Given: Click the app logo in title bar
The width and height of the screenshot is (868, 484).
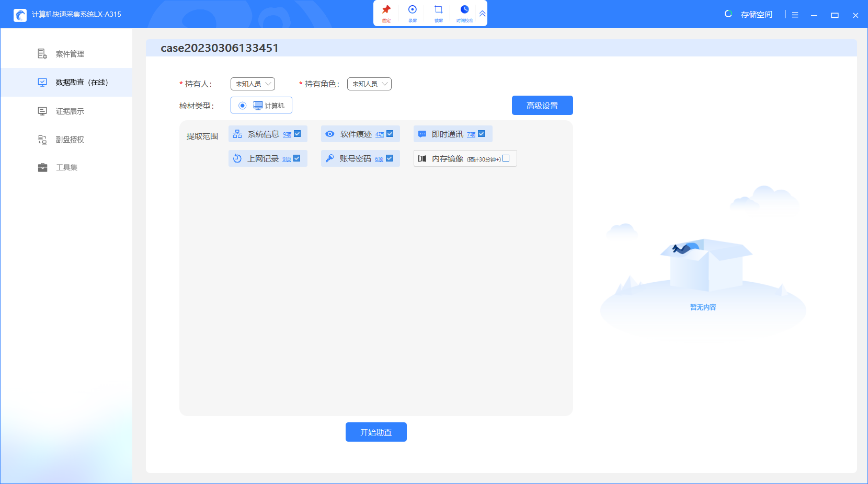Looking at the screenshot, I should (20, 15).
